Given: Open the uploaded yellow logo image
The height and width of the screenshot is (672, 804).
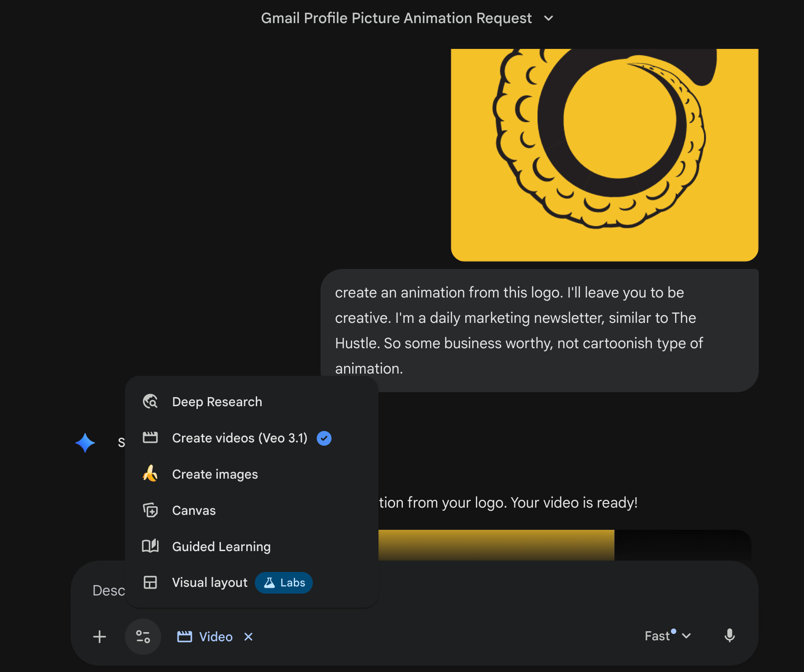Looking at the screenshot, I should click(604, 155).
